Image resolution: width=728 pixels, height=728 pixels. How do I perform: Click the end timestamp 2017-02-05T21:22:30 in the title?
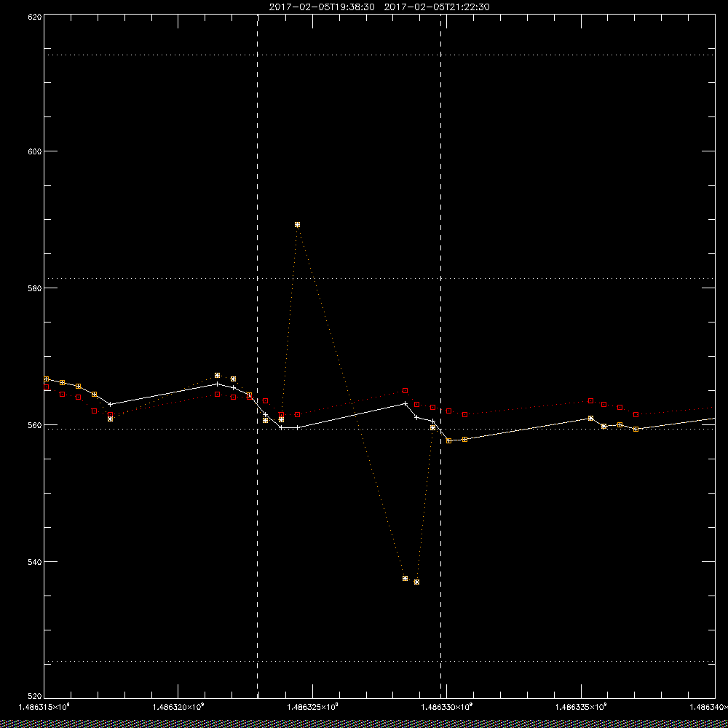(x=437, y=7)
